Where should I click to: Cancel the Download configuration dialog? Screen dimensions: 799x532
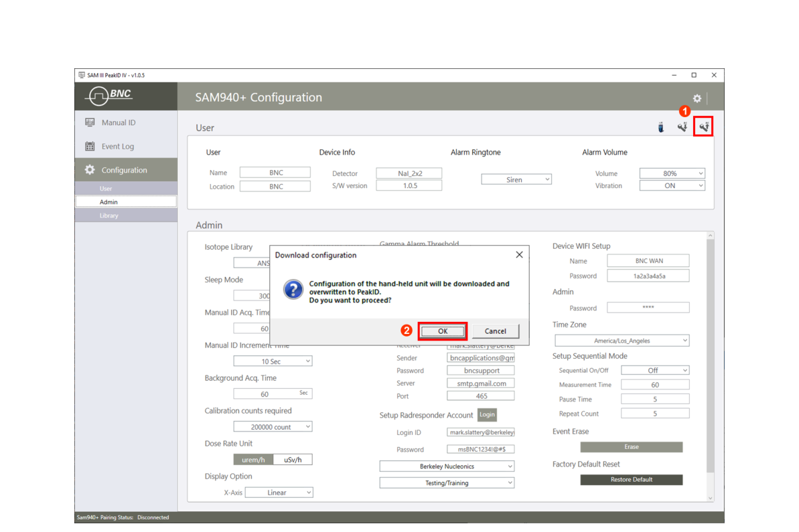[x=496, y=331]
